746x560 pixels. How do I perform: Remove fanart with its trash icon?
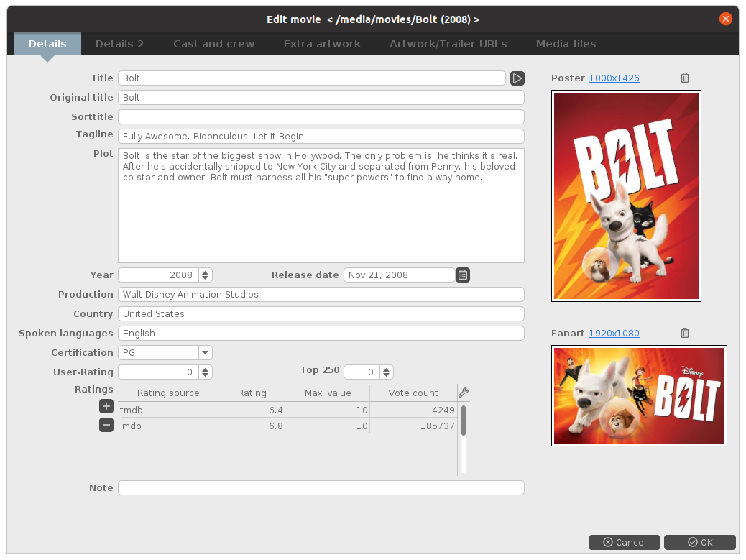pyautogui.click(x=685, y=333)
